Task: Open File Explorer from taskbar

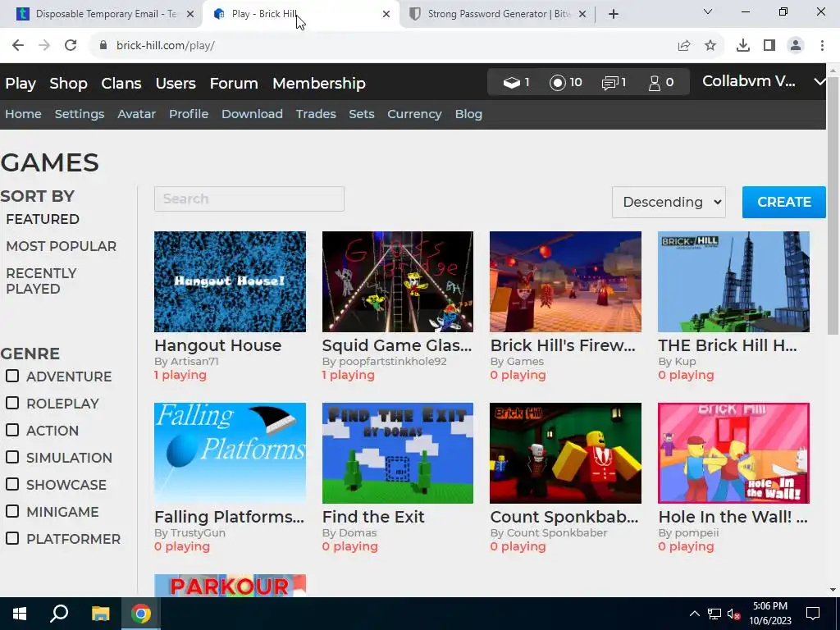Action: tap(100, 614)
